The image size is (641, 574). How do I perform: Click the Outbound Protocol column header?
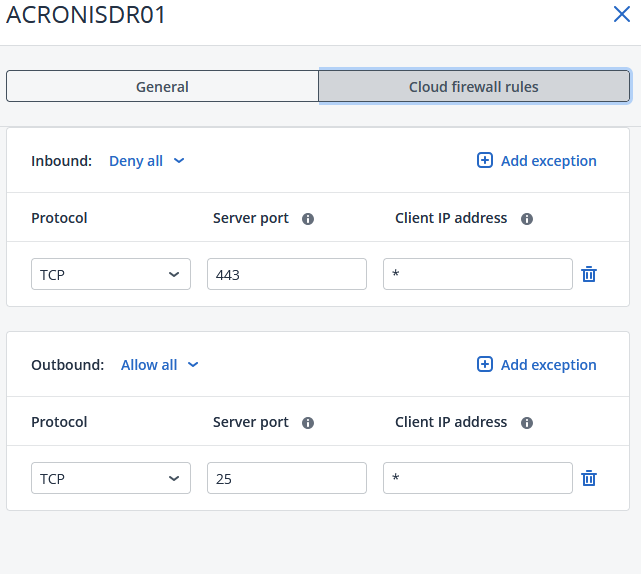click(x=59, y=422)
